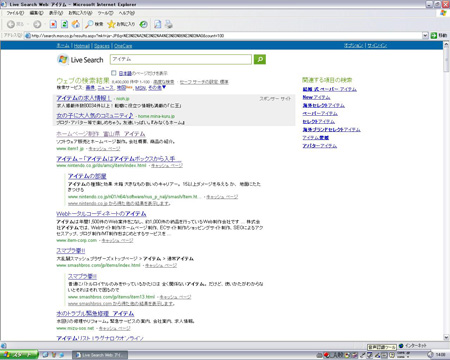Image resolution: width=450 pixels, height=360 pixels.
Task: Click the インターネット zone globe icon
Action: pos(401,346)
